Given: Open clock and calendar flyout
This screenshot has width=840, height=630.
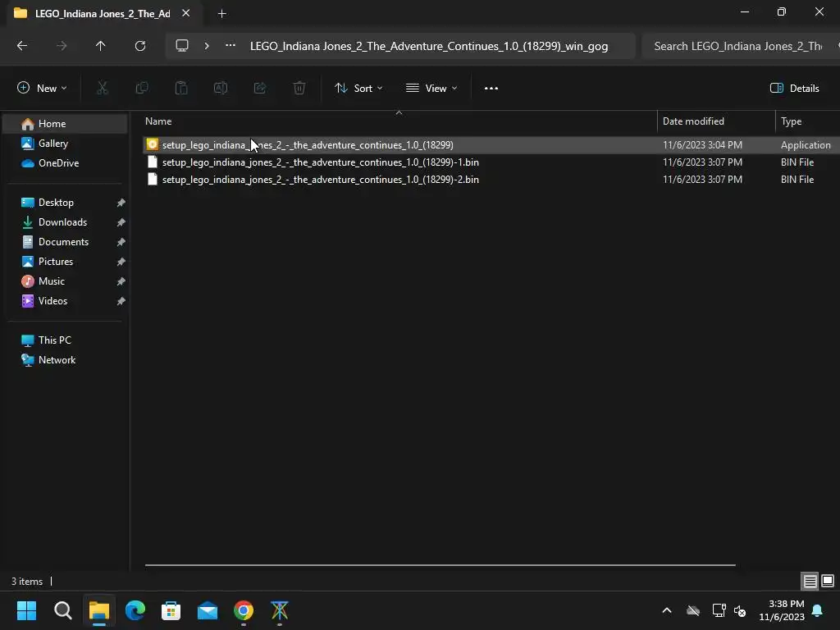Looking at the screenshot, I should [782, 610].
